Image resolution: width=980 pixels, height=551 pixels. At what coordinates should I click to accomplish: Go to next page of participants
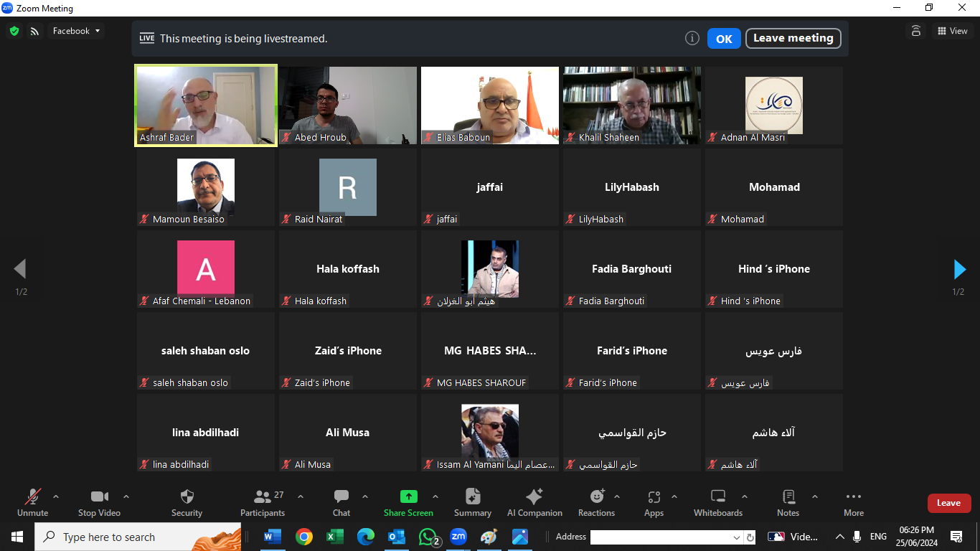click(x=959, y=269)
